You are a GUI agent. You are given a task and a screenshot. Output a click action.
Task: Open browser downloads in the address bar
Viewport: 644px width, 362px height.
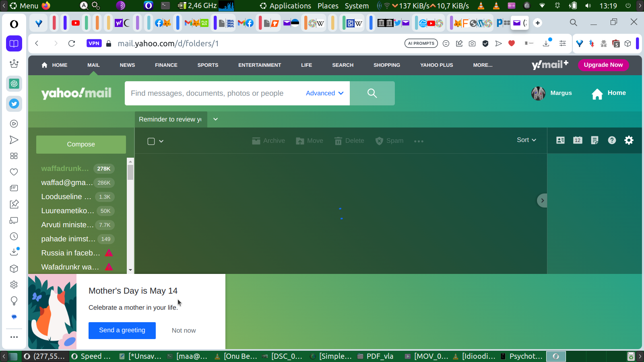pos(546,43)
